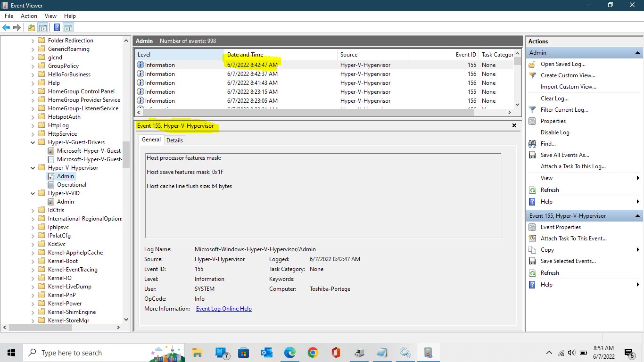This screenshot has height=362, width=644.
Task: Click Clear Log in Actions pane
Action: click(554, 99)
